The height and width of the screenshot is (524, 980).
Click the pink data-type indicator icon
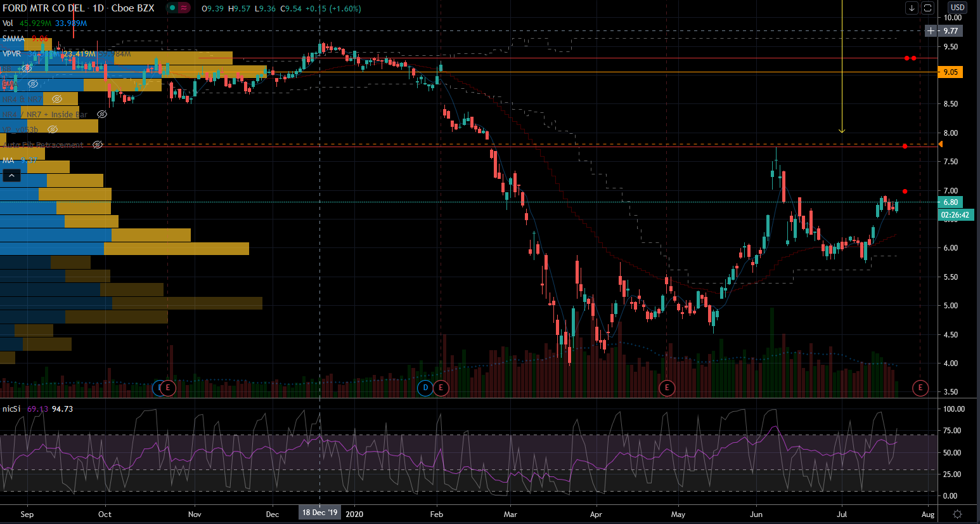coord(184,8)
